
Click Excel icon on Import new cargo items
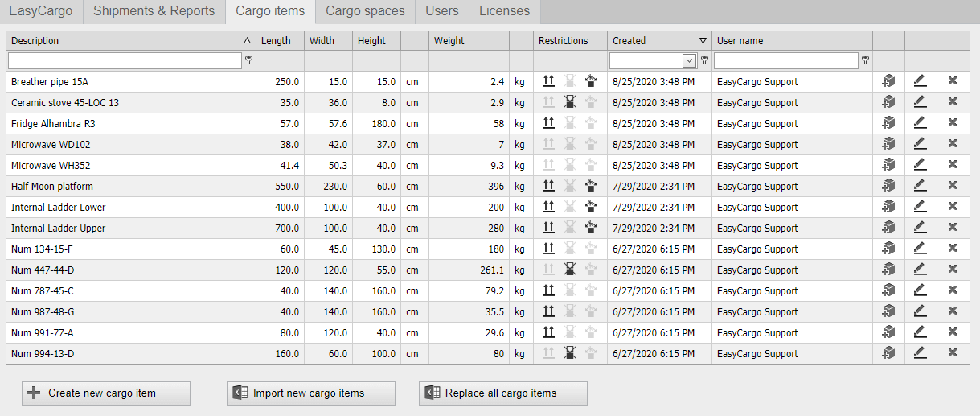tap(240, 393)
